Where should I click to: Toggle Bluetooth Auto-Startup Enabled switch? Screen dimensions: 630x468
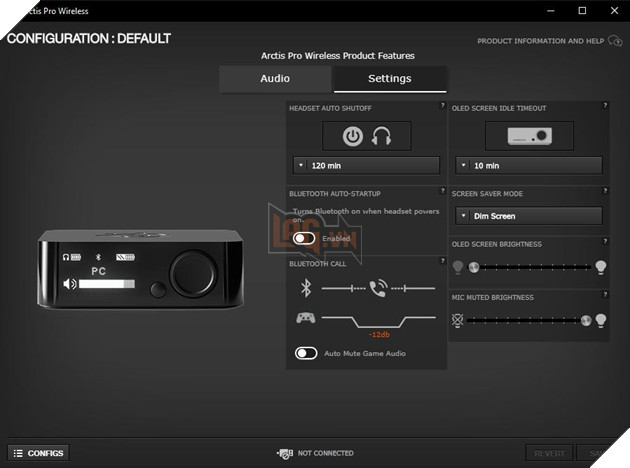click(304, 238)
